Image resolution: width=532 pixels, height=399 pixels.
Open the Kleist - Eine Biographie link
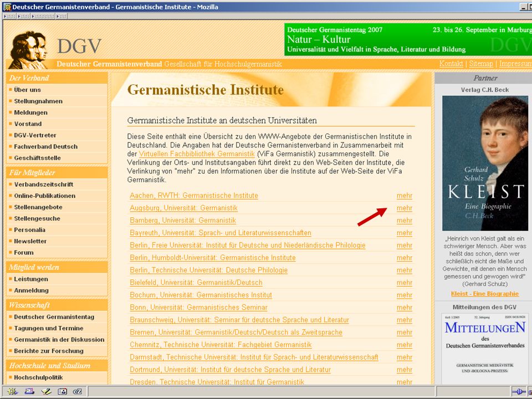pyautogui.click(x=485, y=294)
